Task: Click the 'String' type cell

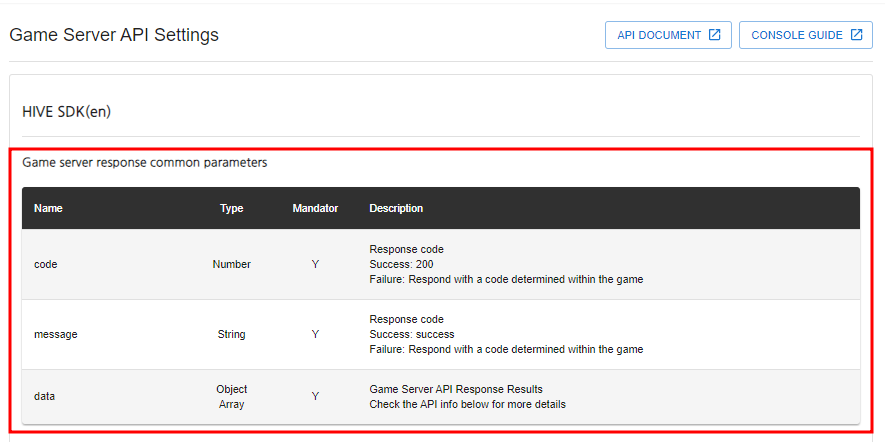Action: (231, 334)
